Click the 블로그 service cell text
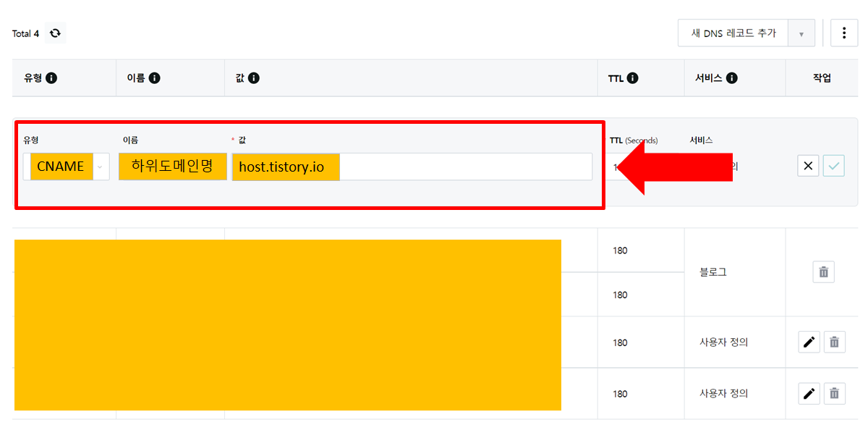This screenshot has height=425, width=868. click(713, 272)
